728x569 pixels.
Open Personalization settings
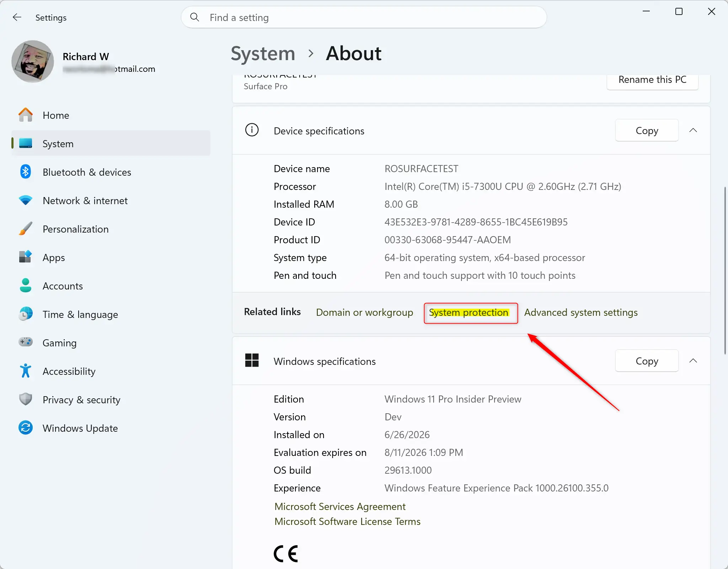tap(111, 229)
